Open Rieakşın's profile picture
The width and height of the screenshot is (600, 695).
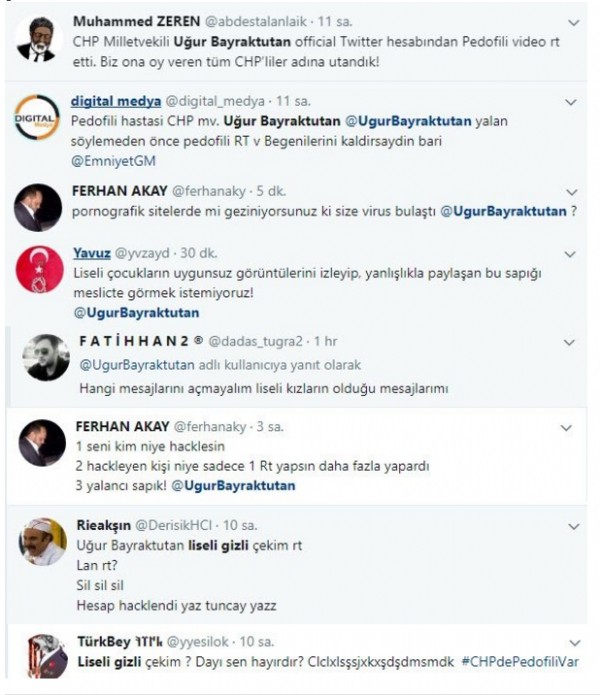43,541
